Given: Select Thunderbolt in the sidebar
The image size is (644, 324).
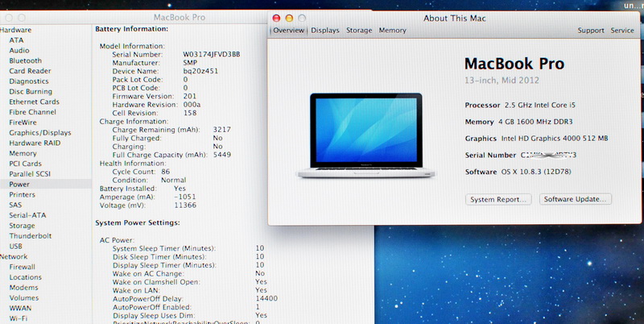Looking at the screenshot, I should pos(31,235).
